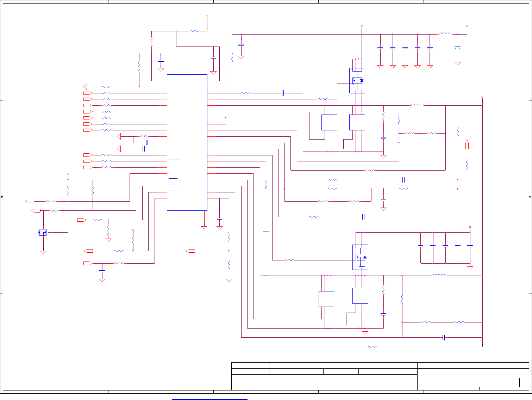Select the ground symbol below the central IC
The image size is (532, 400).
point(204,228)
